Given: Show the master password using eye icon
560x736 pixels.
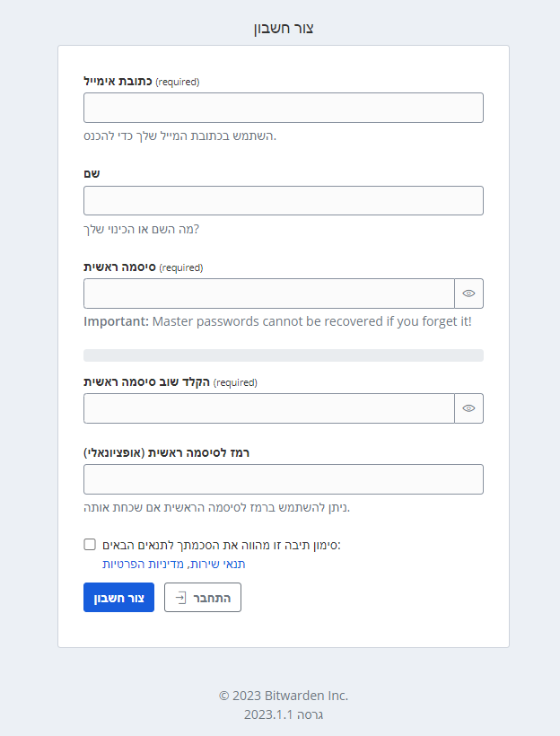Looking at the screenshot, I should pos(468,294).
